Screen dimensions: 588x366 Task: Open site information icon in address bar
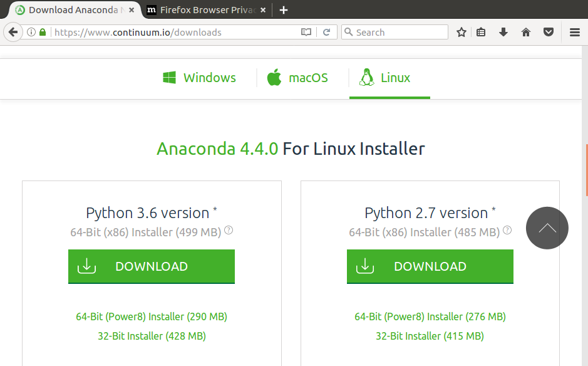pos(31,33)
